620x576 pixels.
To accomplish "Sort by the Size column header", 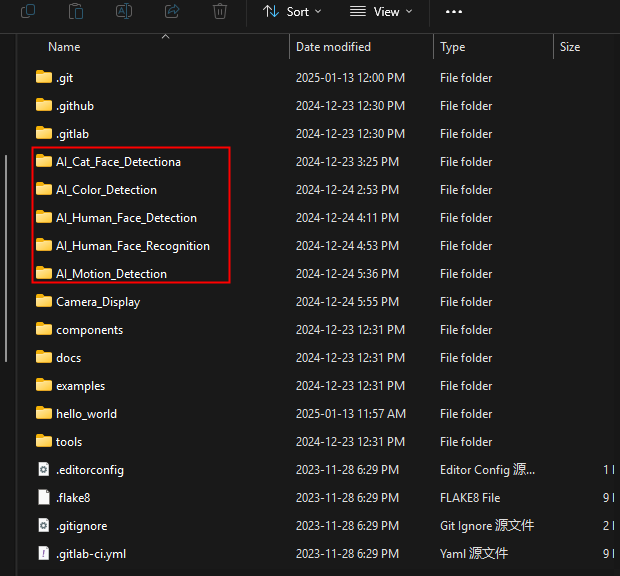I will (570, 47).
